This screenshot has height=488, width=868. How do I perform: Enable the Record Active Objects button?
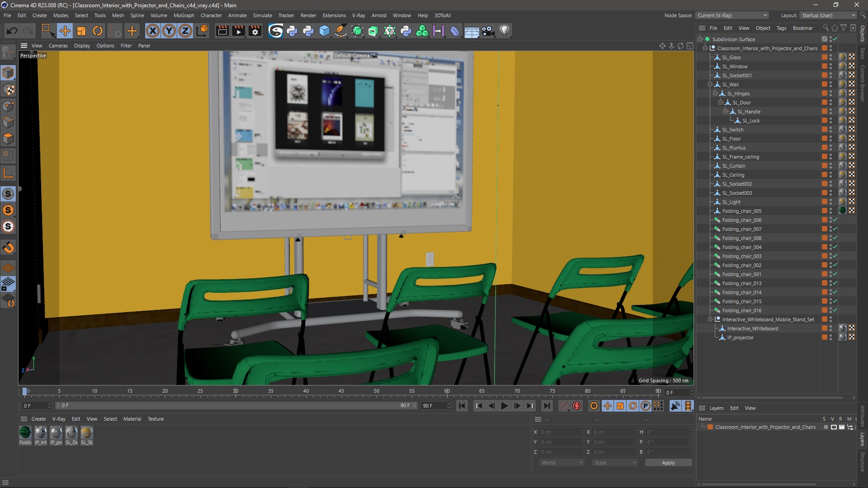[x=563, y=406]
